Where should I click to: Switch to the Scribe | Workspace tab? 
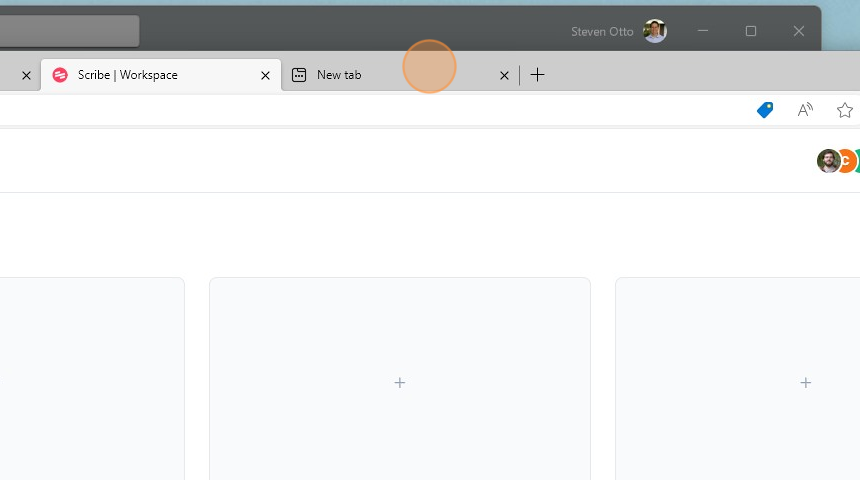click(150, 75)
